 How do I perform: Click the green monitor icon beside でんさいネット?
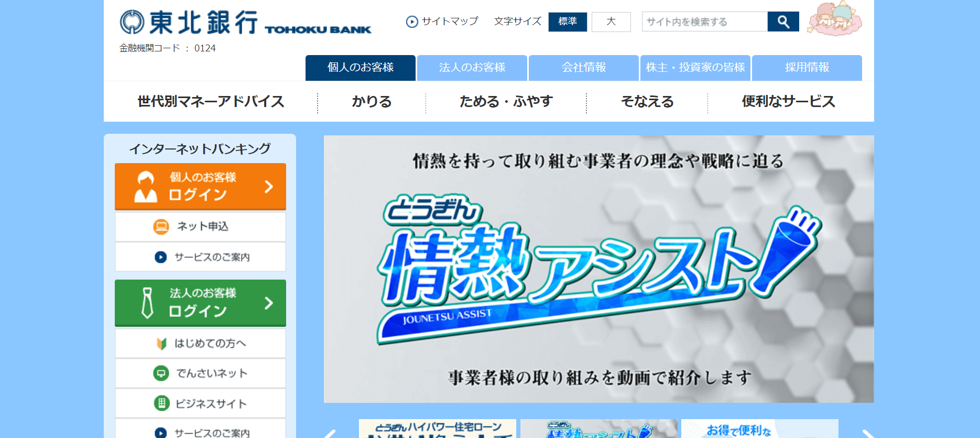161,373
